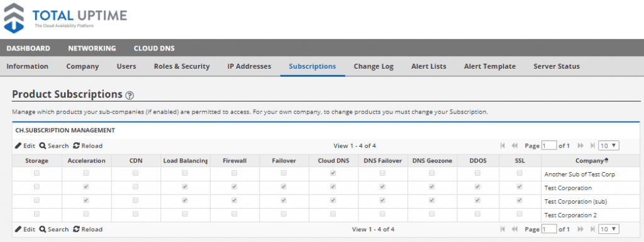Click the DDOS column header
The width and height of the screenshot is (644, 242).
[x=478, y=161]
